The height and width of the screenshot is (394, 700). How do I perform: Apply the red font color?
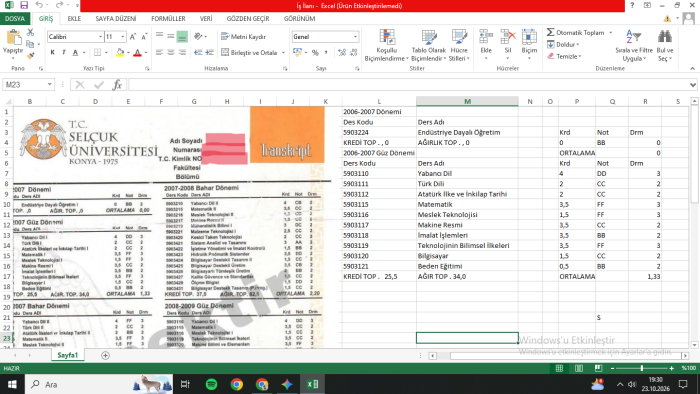(x=138, y=53)
